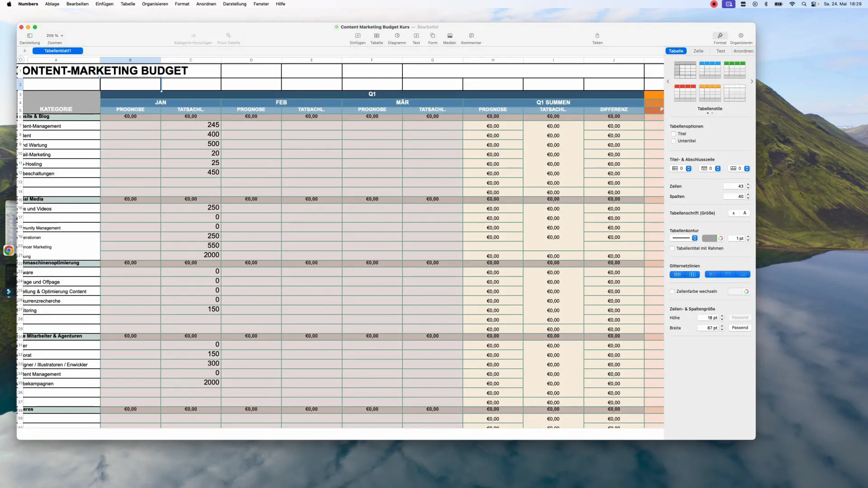Open the Ablage menu
868x488 pixels.
52,4
